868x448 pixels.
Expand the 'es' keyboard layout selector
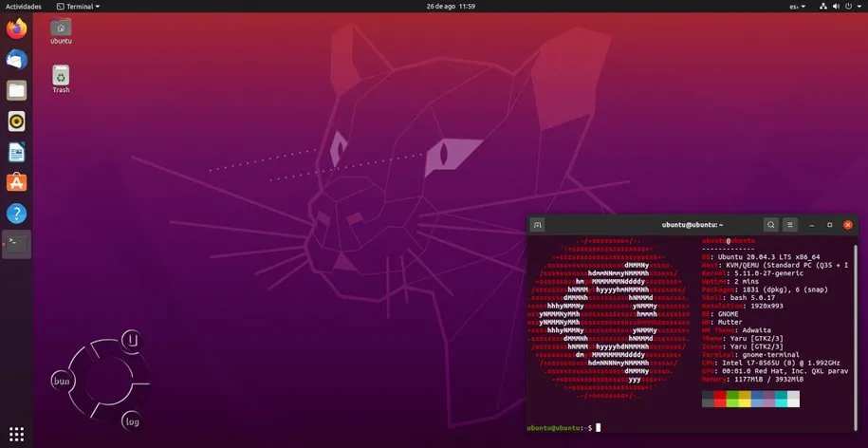pyautogui.click(x=795, y=6)
